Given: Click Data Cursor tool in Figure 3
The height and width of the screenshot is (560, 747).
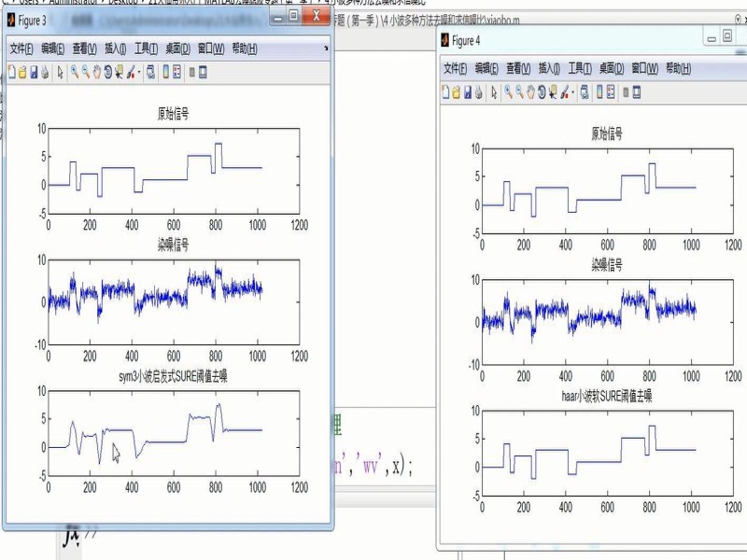Looking at the screenshot, I should point(119,73).
